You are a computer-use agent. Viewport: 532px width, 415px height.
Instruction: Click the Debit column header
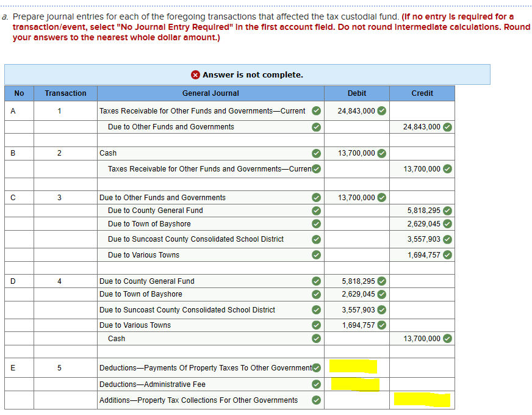[x=357, y=93]
